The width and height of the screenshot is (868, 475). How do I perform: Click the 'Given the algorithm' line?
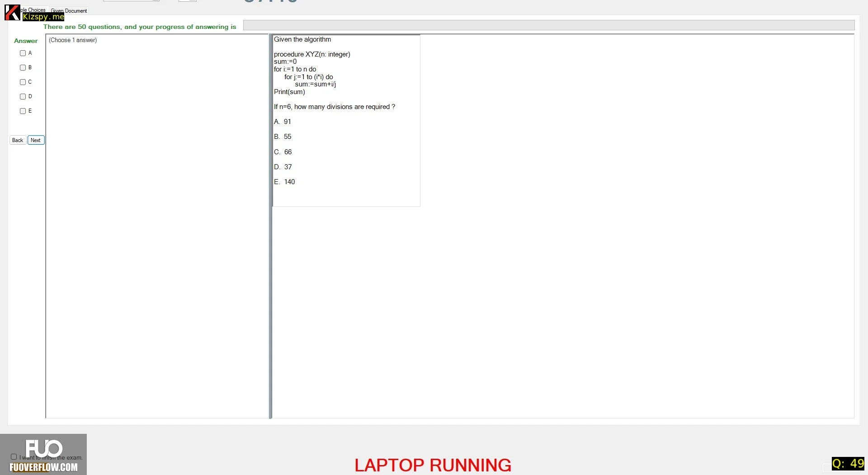(302, 39)
